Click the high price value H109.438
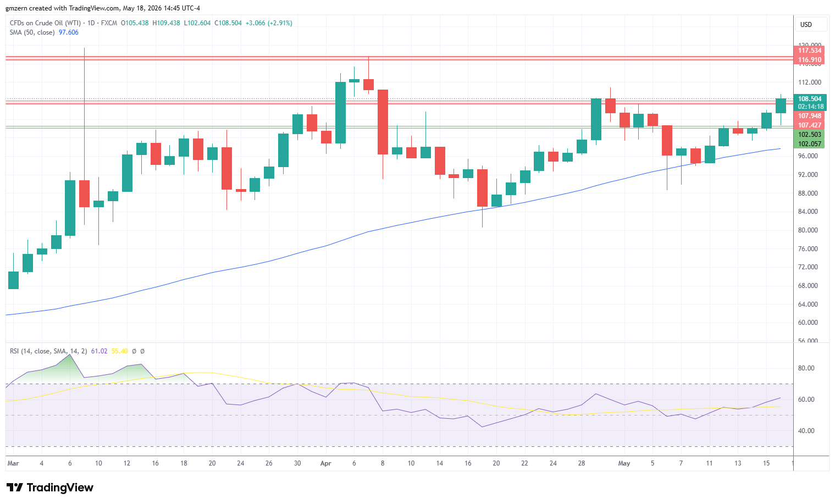 (166, 23)
